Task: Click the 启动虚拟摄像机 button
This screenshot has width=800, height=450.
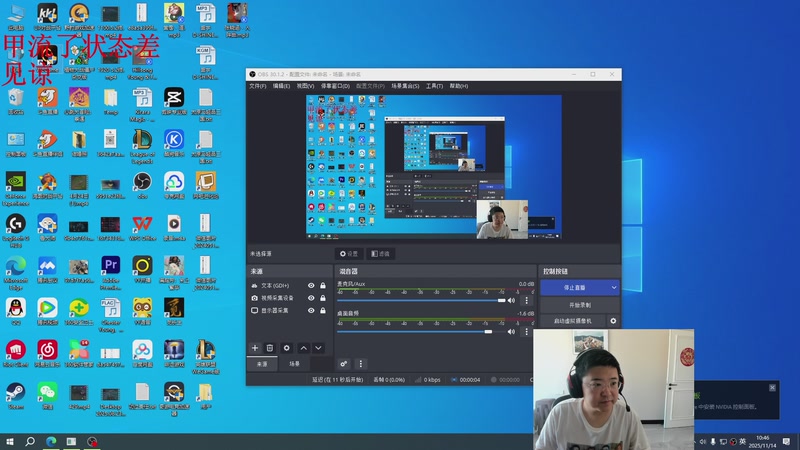Action: (573, 321)
